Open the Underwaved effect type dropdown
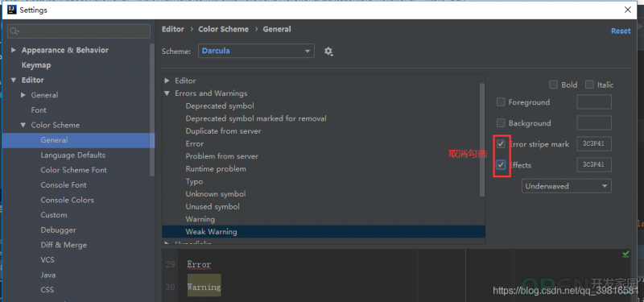Image resolution: width=644 pixels, height=302 pixels. pos(567,186)
